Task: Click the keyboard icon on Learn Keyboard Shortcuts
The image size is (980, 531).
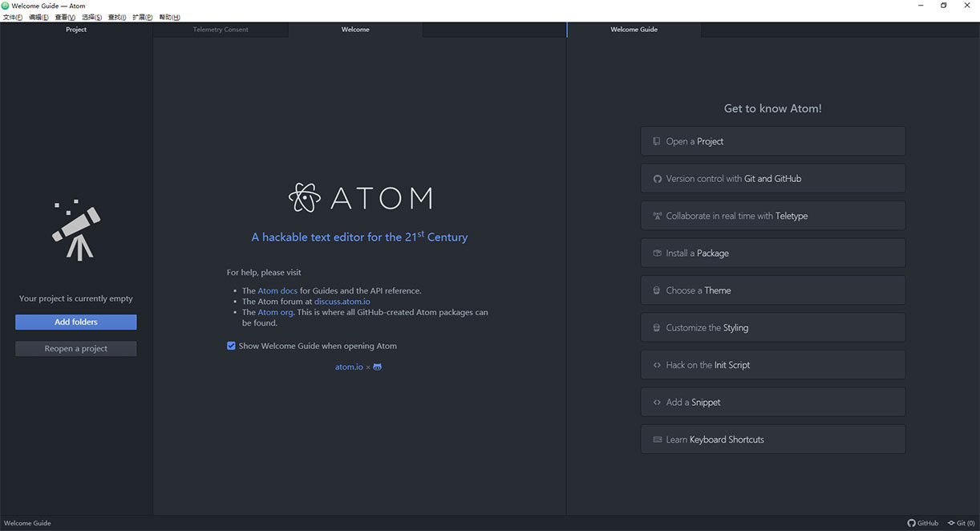Action: click(x=657, y=440)
